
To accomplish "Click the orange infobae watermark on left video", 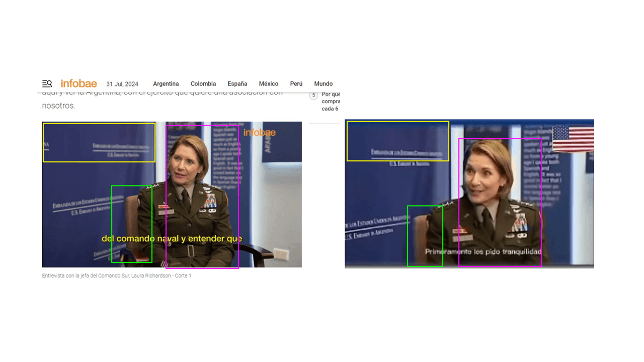I will point(259,133).
